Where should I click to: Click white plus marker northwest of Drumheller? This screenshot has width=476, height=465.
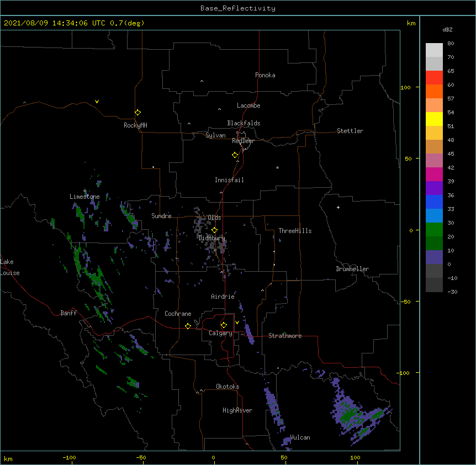(338, 207)
